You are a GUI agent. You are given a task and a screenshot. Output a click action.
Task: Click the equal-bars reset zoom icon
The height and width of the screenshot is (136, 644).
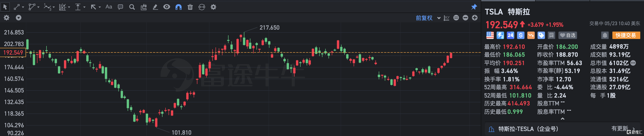pos(456,18)
